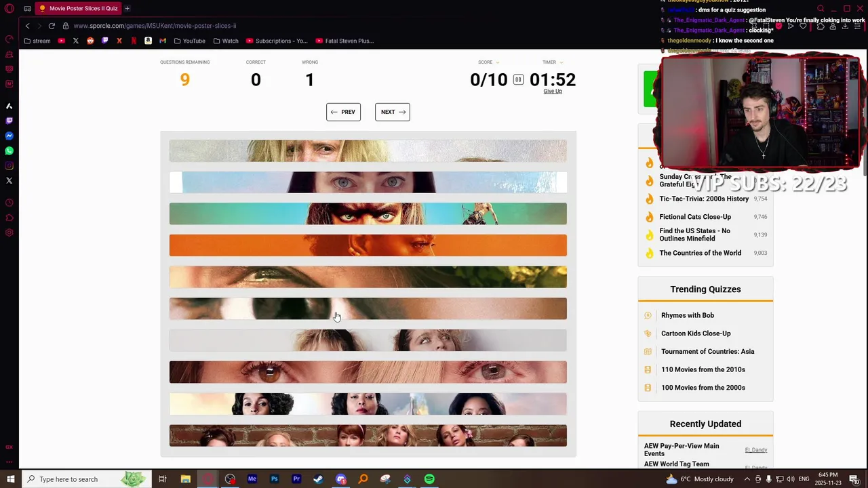Open Photoshop from the taskbar
This screenshot has width=868, height=488.
coord(274,479)
